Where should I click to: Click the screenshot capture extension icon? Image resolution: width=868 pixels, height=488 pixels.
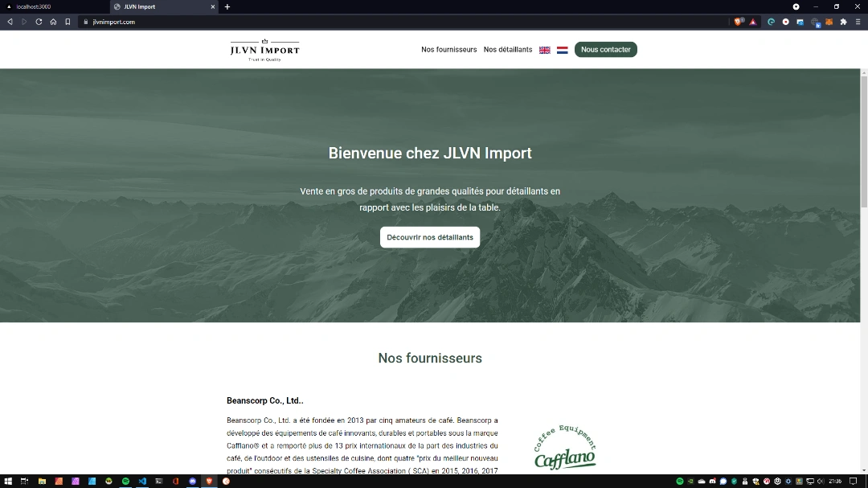(800, 23)
